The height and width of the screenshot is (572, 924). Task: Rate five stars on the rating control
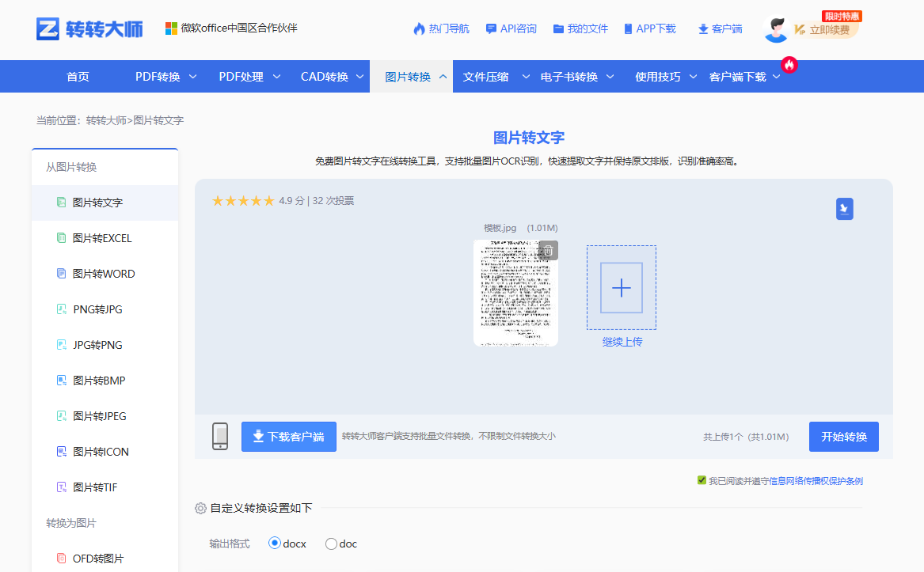268,201
